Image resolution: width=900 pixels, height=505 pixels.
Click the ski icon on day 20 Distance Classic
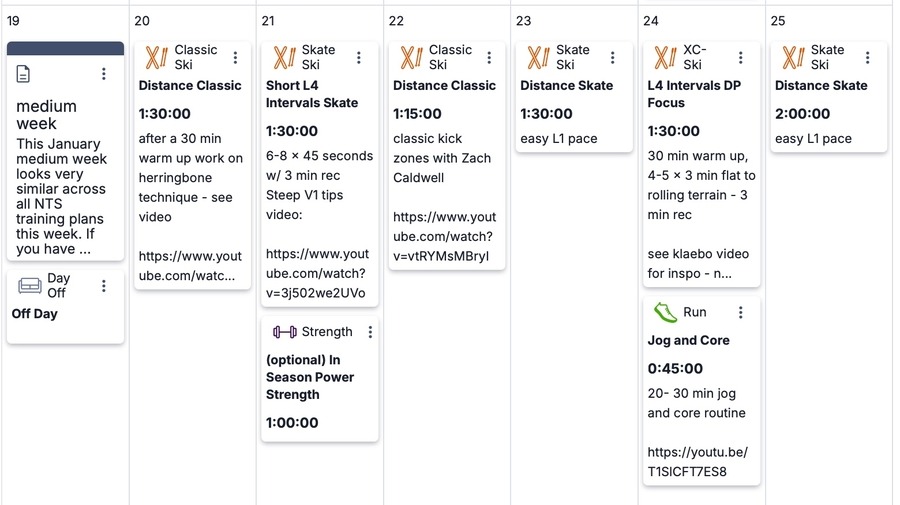(156, 58)
